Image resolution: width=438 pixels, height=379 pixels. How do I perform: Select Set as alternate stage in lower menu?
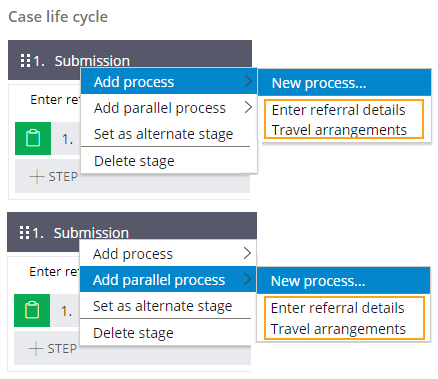click(x=162, y=306)
